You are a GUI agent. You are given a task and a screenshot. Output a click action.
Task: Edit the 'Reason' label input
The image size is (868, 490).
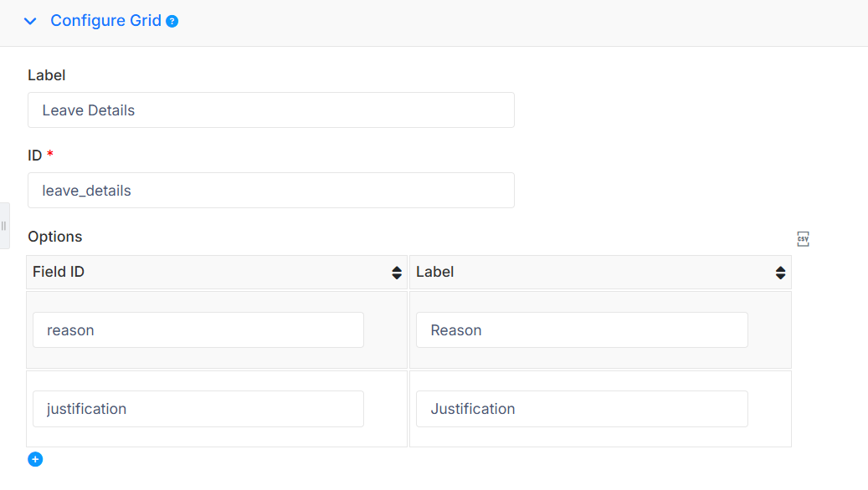(582, 330)
